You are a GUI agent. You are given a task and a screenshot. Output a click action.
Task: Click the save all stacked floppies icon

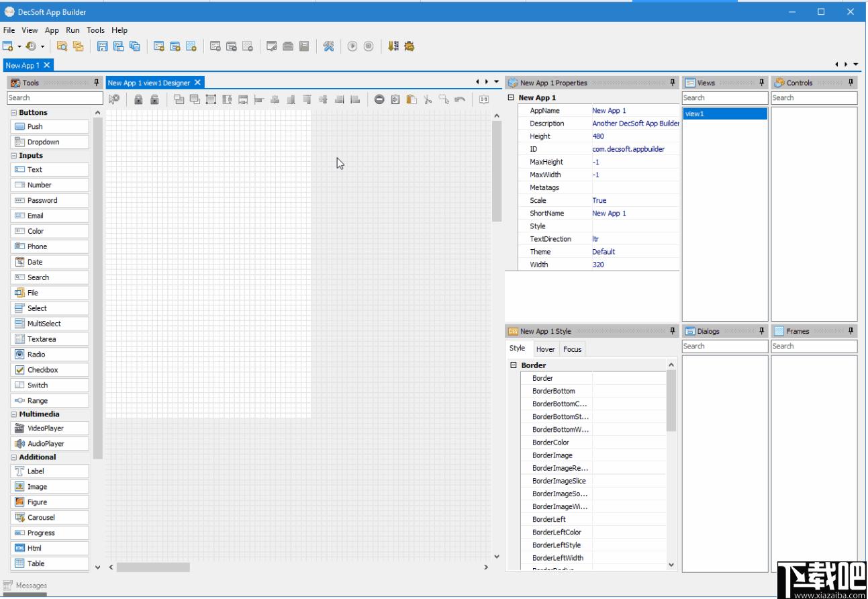click(135, 46)
